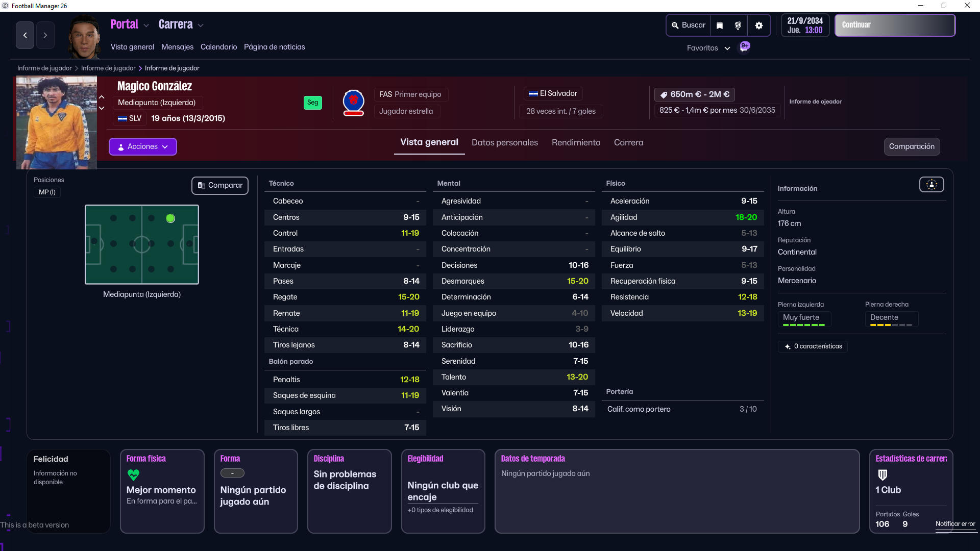Image resolution: width=980 pixels, height=551 pixels.
Task: Switch to Datos personales tab
Action: click(504, 143)
